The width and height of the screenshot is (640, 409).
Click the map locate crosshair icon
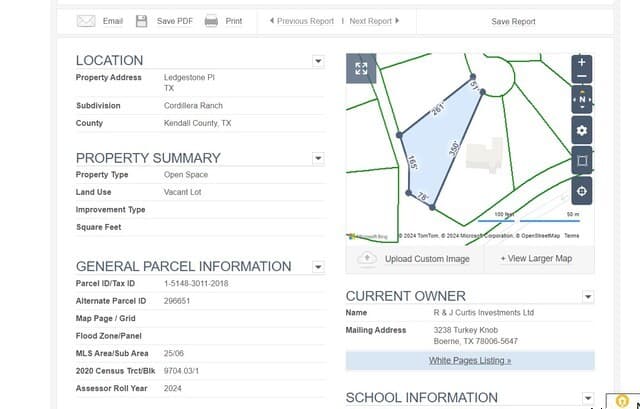point(582,191)
